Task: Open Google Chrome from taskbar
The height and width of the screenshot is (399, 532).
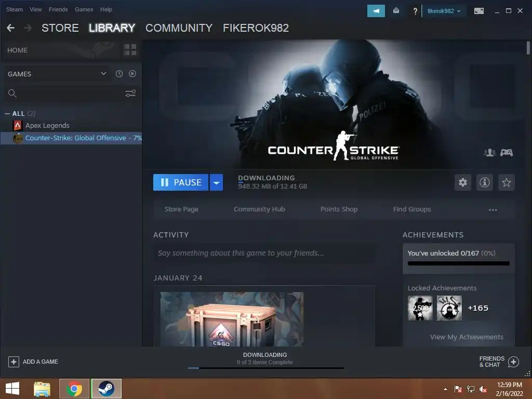Action: click(x=74, y=389)
